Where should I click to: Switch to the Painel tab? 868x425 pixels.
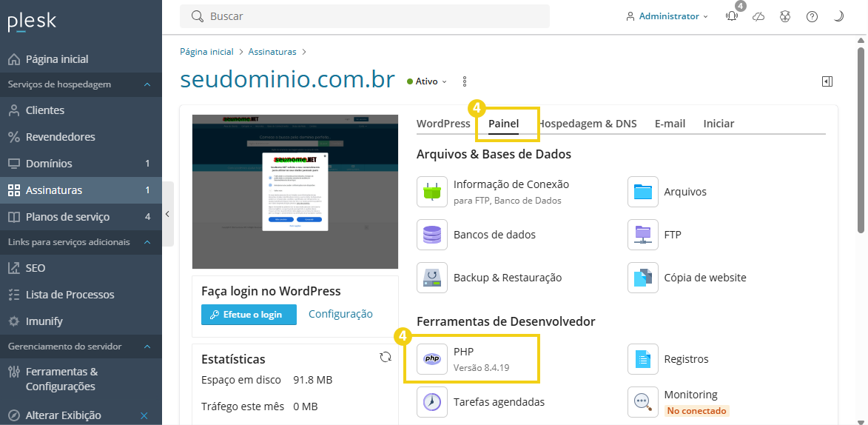(x=504, y=124)
